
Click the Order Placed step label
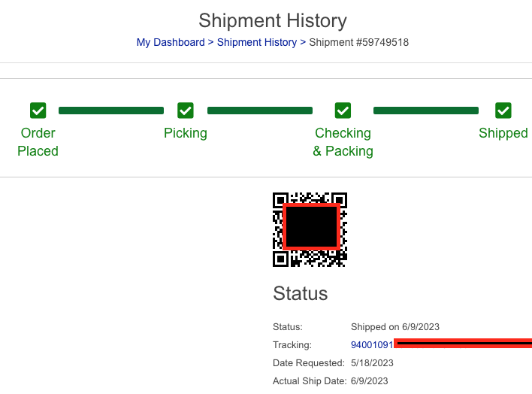point(38,142)
